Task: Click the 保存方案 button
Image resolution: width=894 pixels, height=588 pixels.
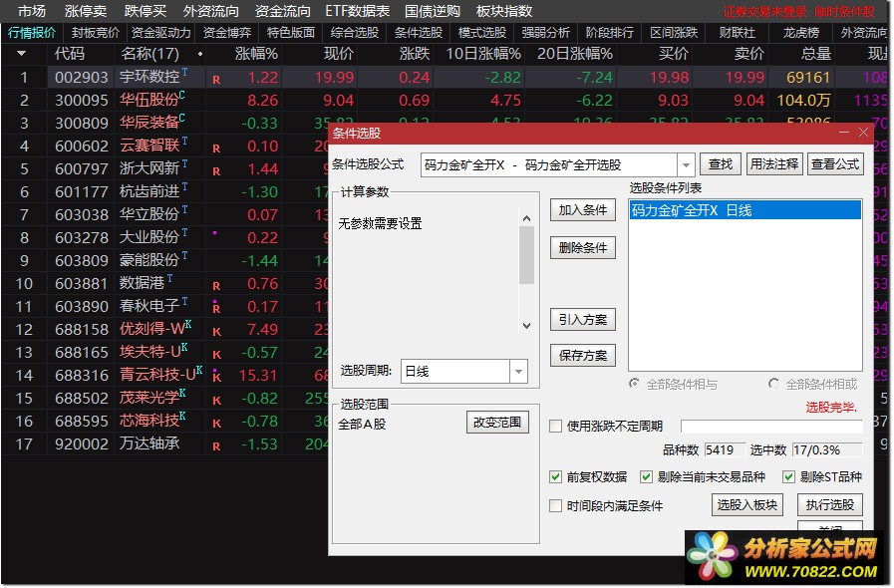Action: 583,356
